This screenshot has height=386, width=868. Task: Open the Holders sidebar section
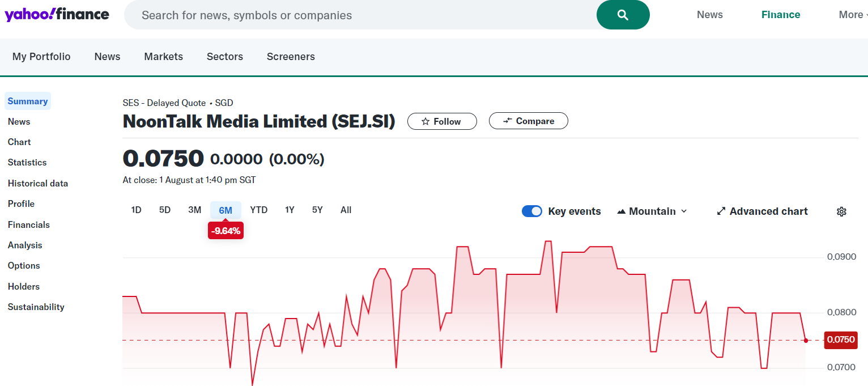click(24, 287)
